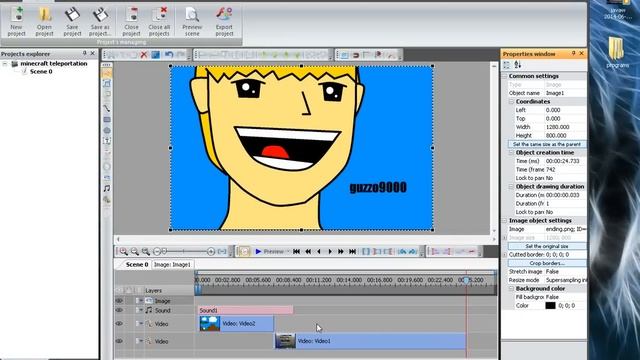This screenshot has height=360, width=640.
Task: Open the Preview dropdown arrow
Action: click(x=287, y=251)
